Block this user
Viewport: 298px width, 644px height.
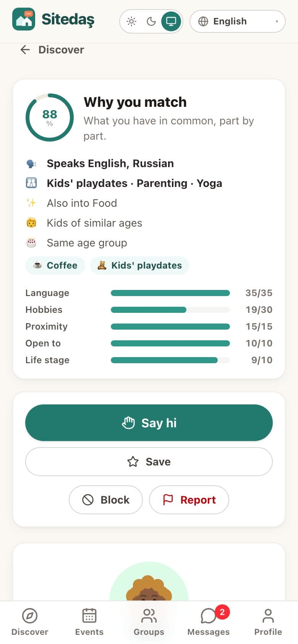point(106,500)
